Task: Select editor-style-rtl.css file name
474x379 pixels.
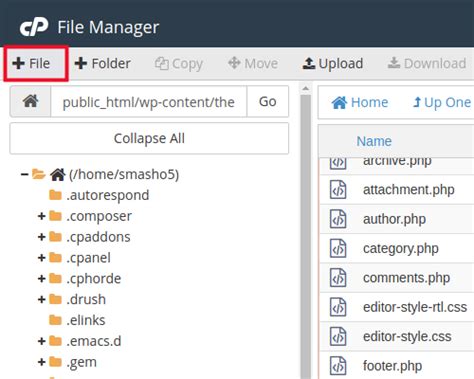Action: click(415, 307)
